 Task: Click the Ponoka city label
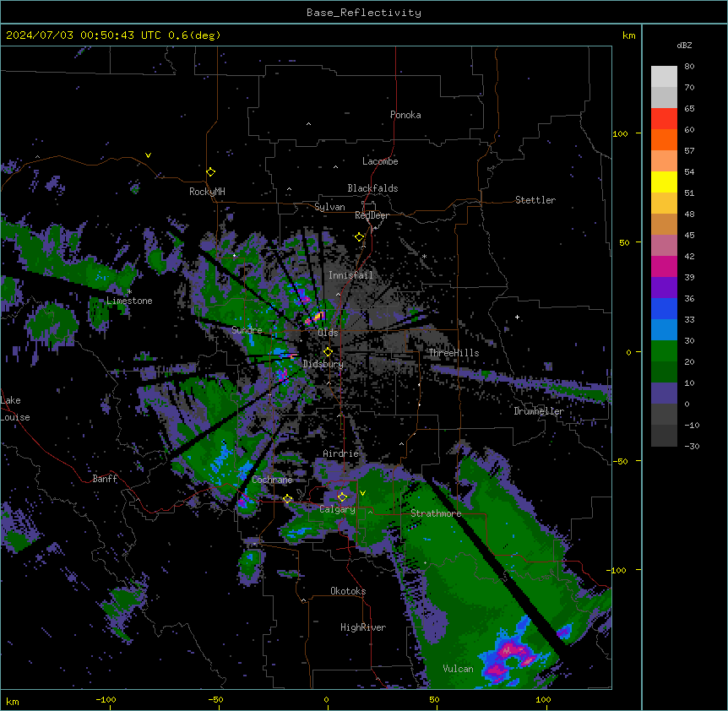pos(405,115)
